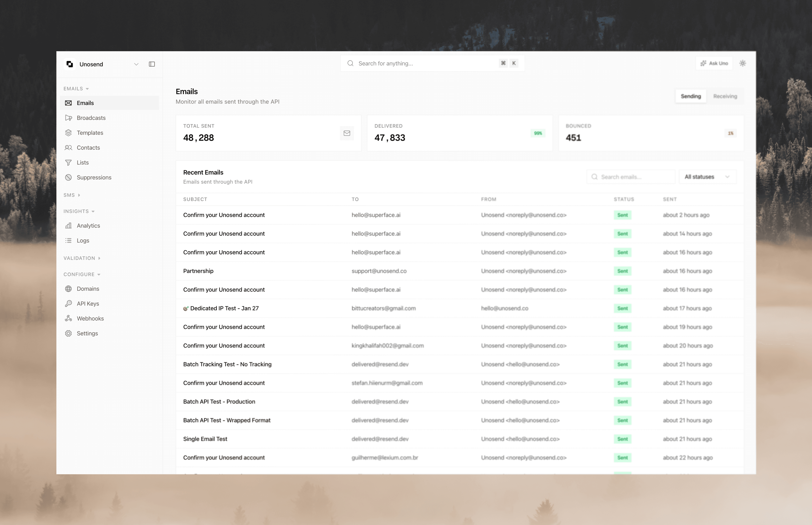This screenshot has height=525, width=812.
Task: Toggle the light/dark theme sun icon
Action: point(742,63)
